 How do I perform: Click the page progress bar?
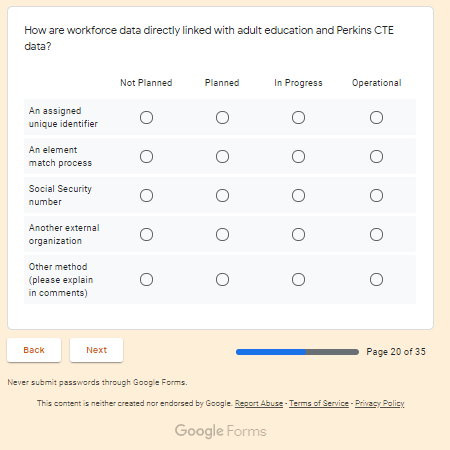297,352
